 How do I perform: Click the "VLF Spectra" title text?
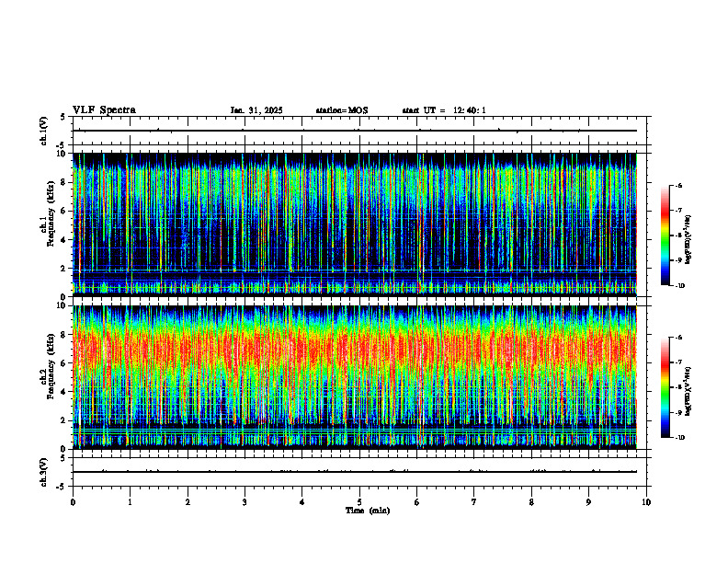(104, 110)
